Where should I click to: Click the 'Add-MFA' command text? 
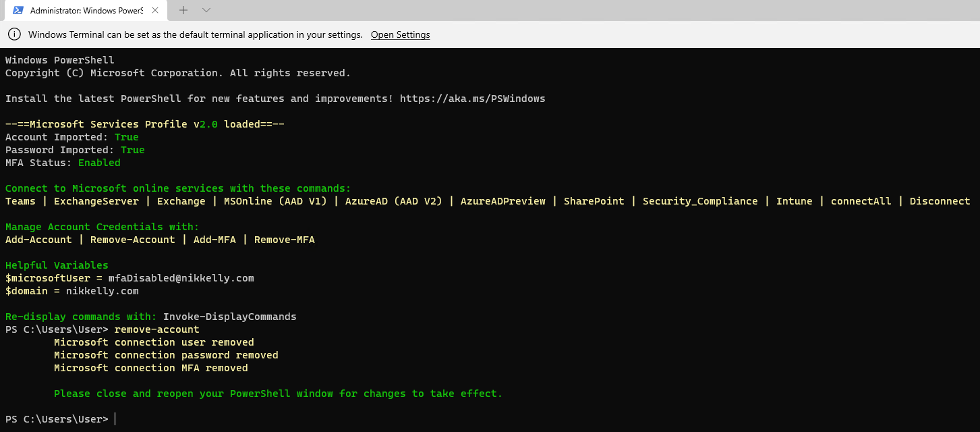coord(214,240)
